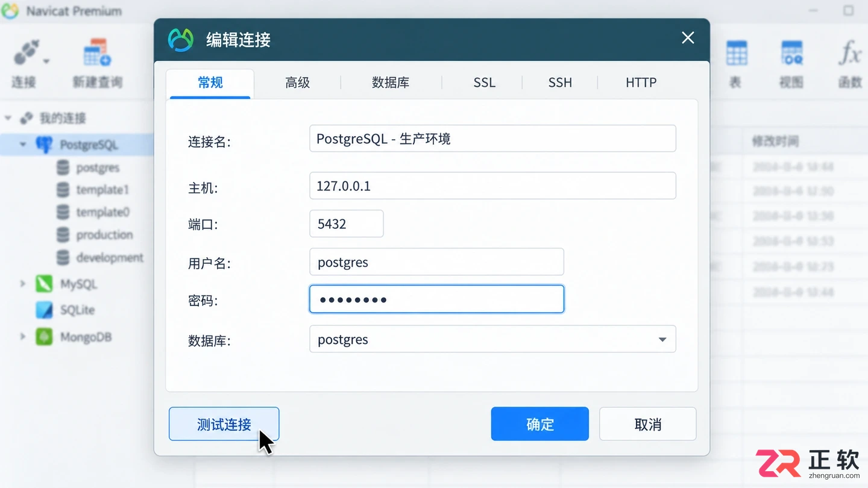The image size is (868, 488).
Task: Click the PostgreSQL elephant connection icon
Action: [x=44, y=145]
